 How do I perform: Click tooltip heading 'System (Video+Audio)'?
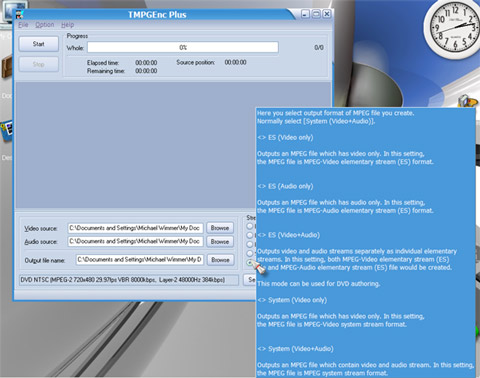click(301, 349)
